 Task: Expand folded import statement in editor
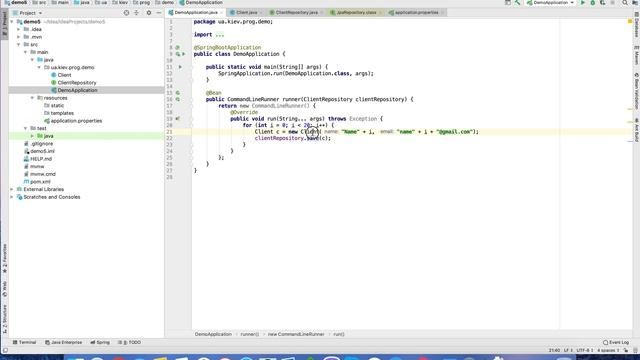pos(220,35)
